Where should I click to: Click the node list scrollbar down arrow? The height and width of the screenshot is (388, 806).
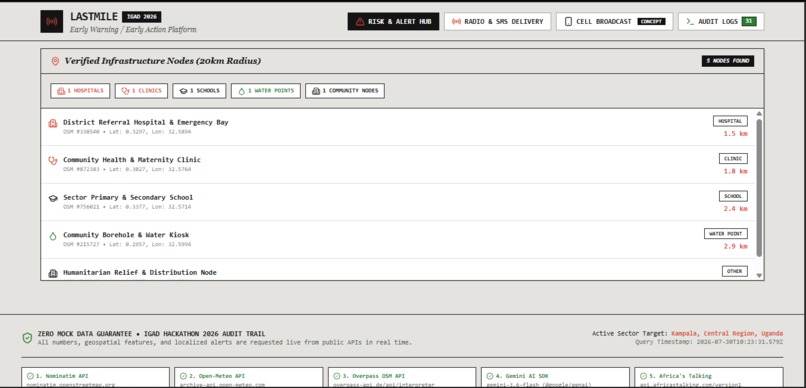tap(759, 275)
